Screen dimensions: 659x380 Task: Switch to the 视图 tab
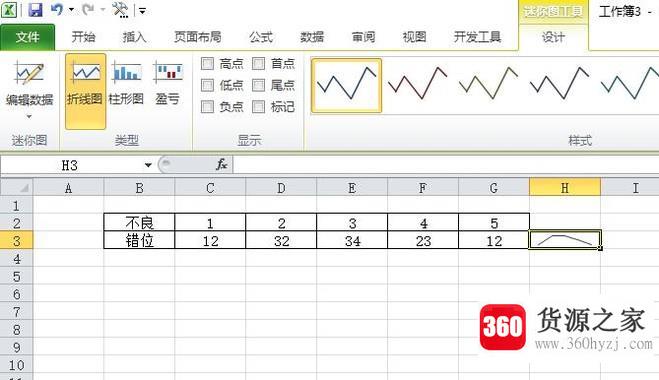(414, 37)
